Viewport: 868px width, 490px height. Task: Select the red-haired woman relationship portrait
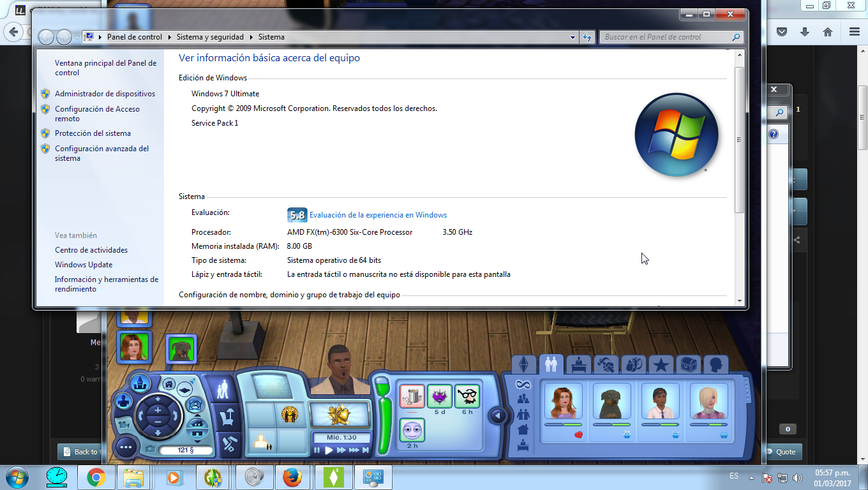[x=563, y=401]
